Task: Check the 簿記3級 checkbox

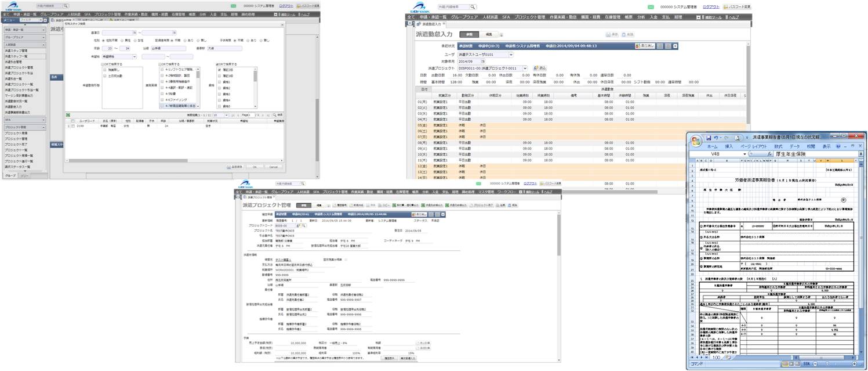Action: pyautogui.click(x=219, y=76)
